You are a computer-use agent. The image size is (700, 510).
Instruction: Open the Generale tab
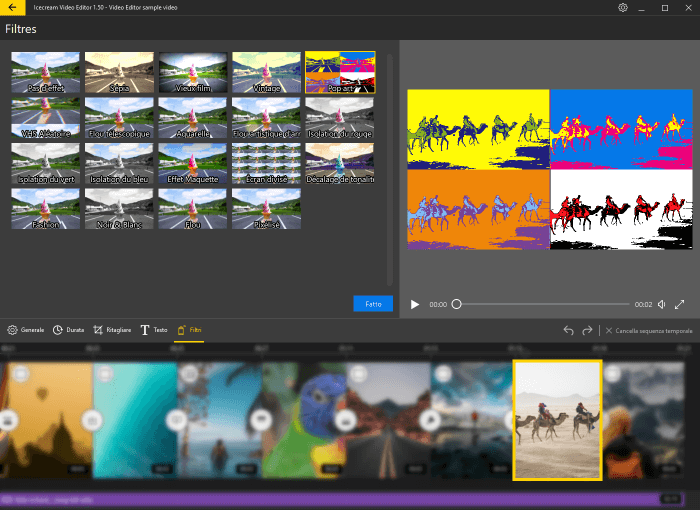click(26, 330)
